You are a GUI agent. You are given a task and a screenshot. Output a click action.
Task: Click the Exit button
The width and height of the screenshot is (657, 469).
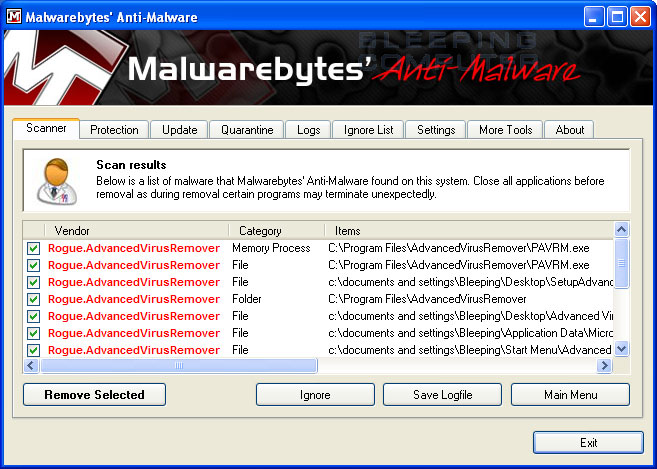click(x=588, y=443)
